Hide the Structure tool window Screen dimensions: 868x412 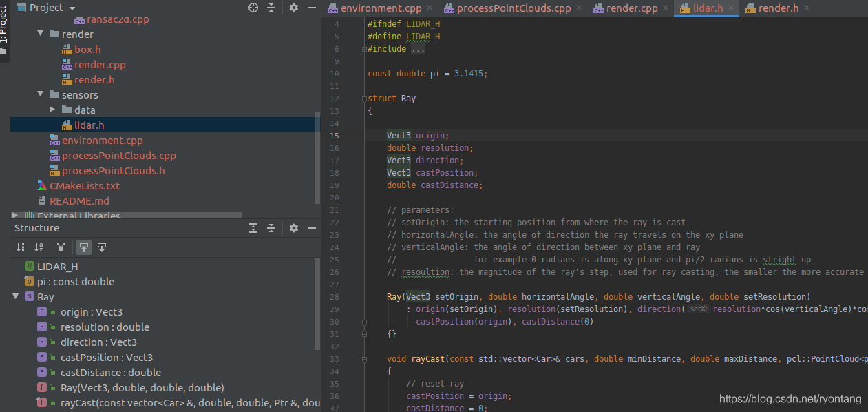pos(312,228)
